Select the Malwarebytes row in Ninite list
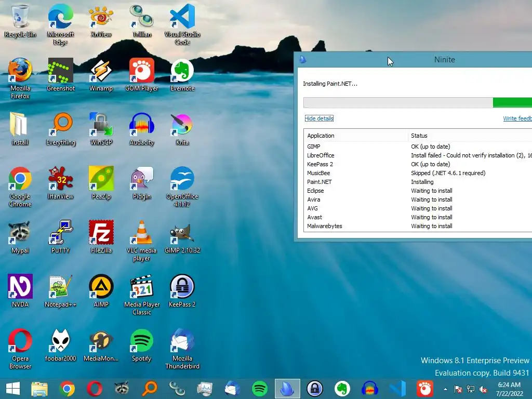The image size is (532, 399). coord(418,226)
